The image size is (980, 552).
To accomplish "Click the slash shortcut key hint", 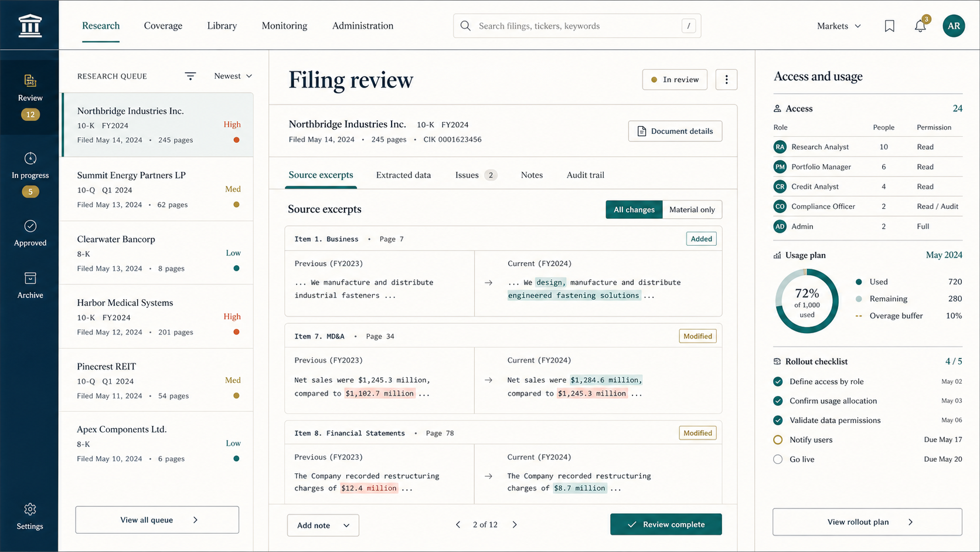I will [x=689, y=26].
